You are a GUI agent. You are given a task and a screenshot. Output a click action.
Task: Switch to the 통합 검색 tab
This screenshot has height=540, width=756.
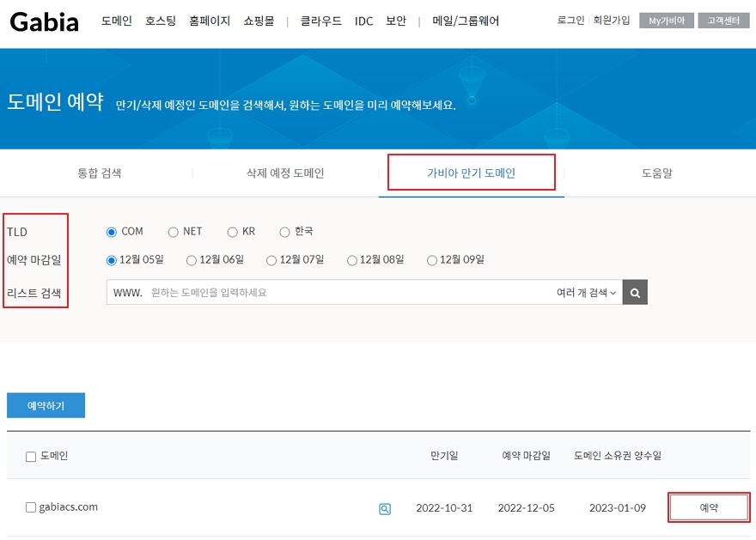[100, 173]
